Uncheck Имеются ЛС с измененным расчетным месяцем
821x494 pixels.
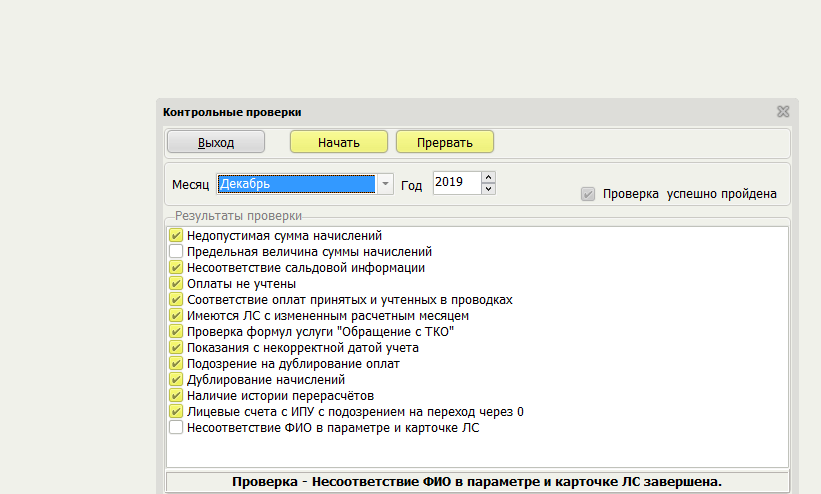[x=176, y=315]
